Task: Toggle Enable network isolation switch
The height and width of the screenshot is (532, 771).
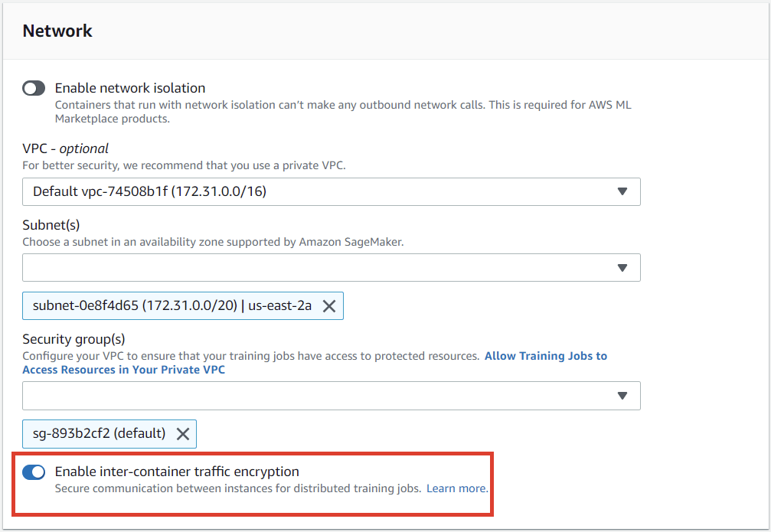Action: [x=34, y=89]
